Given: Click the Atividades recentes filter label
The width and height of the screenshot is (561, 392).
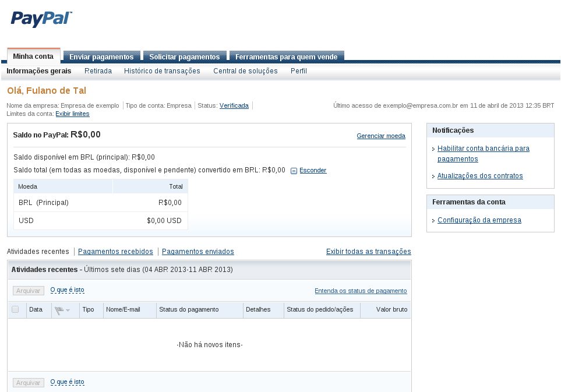Looking at the screenshot, I should 38,252.
